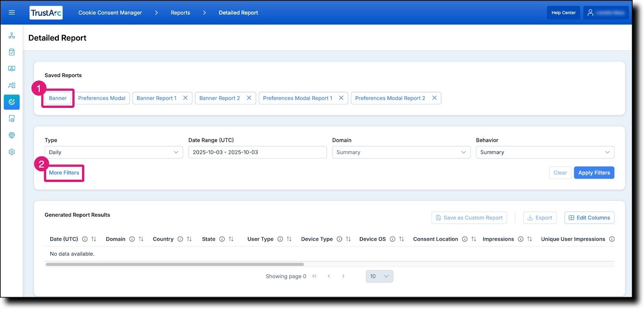Open the Behavior dropdown
644x309 pixels.
click(x=545, y=152)
